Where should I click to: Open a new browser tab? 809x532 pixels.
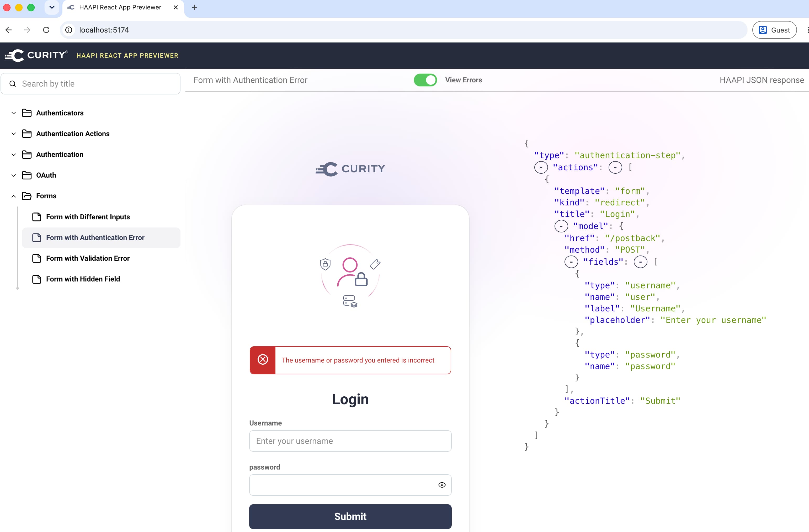pos(194,8)
